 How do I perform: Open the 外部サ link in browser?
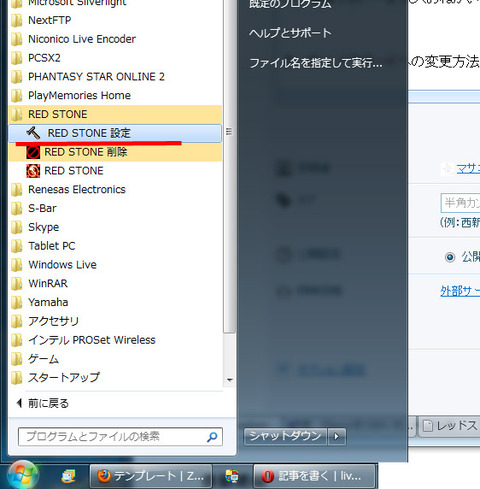460,291
